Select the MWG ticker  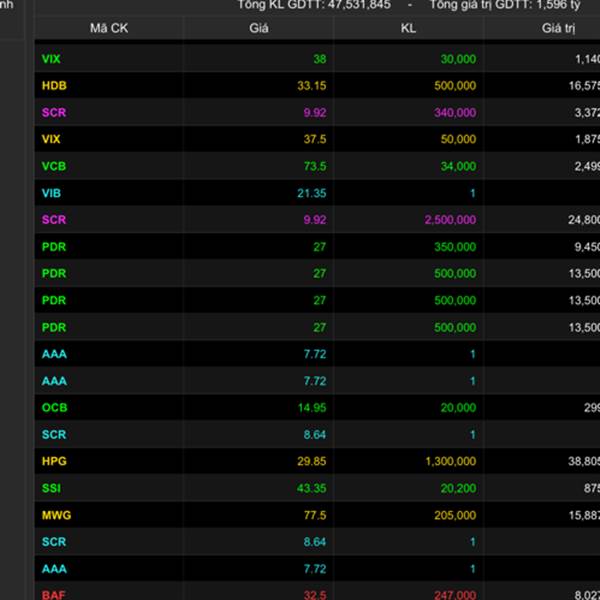[x=56, y=515]
